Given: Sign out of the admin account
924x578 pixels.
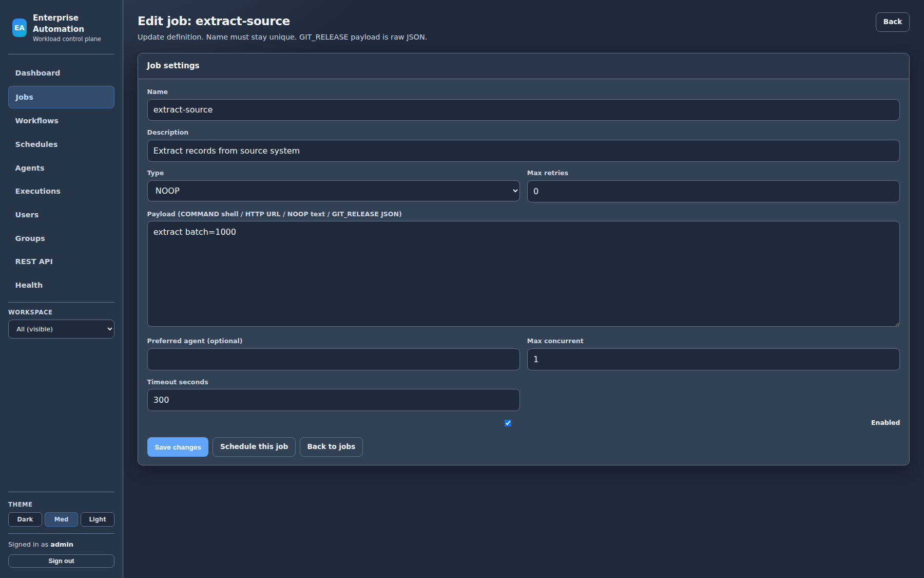Looking at the screenshot, I should point(61,561).
